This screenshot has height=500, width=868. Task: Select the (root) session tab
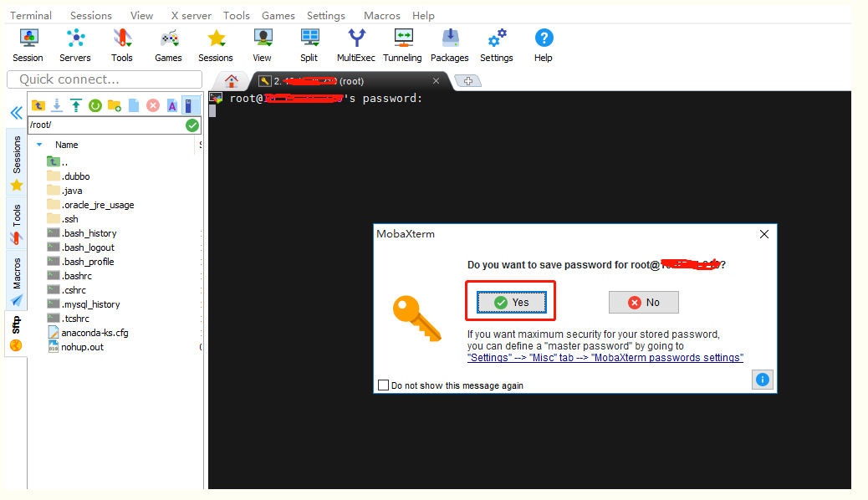[x=349, y=81]
